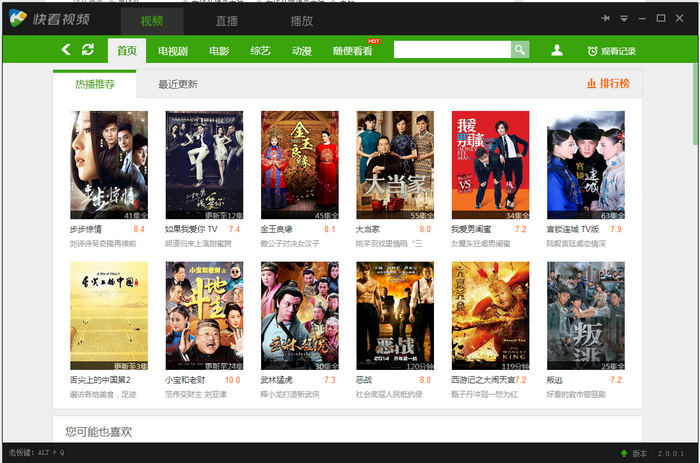Image resolution: width=700 pixels, height=463 pixels.
Task: Click the 10.0 rating of 小宝和老财
Action: tap(233, 380)
